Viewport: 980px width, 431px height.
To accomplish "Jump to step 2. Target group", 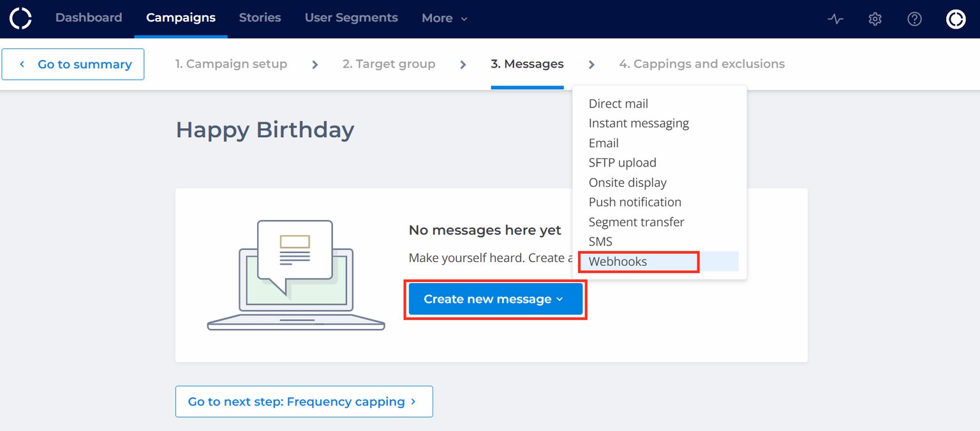I will coord(389,64).
